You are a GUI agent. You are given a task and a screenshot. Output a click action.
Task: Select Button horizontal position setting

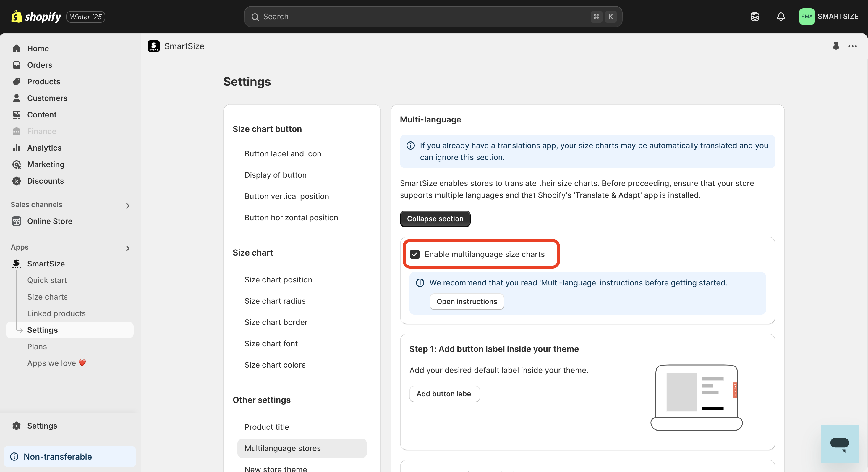tap(291, 217)
